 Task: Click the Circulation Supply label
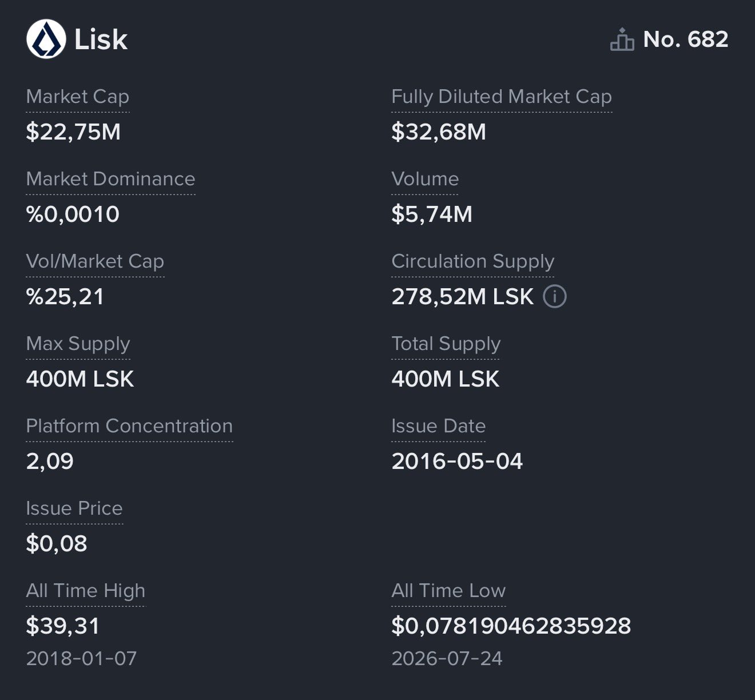click(x=473, y=261)
